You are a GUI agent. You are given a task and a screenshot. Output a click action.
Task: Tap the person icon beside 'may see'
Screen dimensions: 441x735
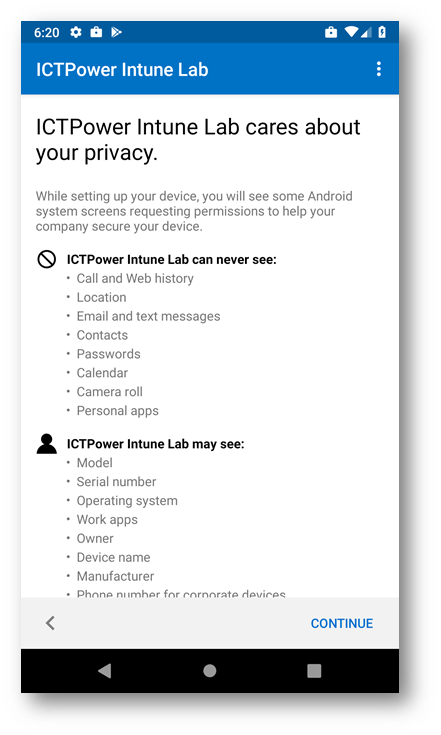(x=47, y=444)
